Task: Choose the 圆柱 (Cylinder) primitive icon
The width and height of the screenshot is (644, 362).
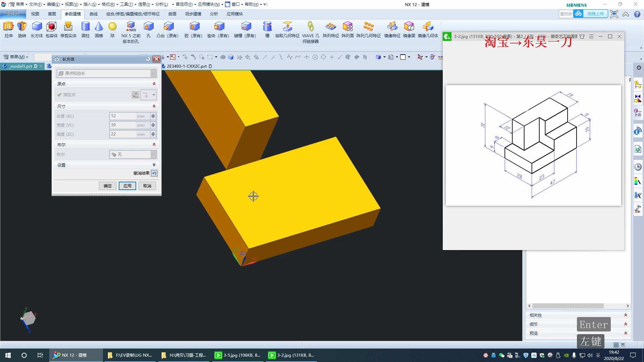Action: click(86, 27)
